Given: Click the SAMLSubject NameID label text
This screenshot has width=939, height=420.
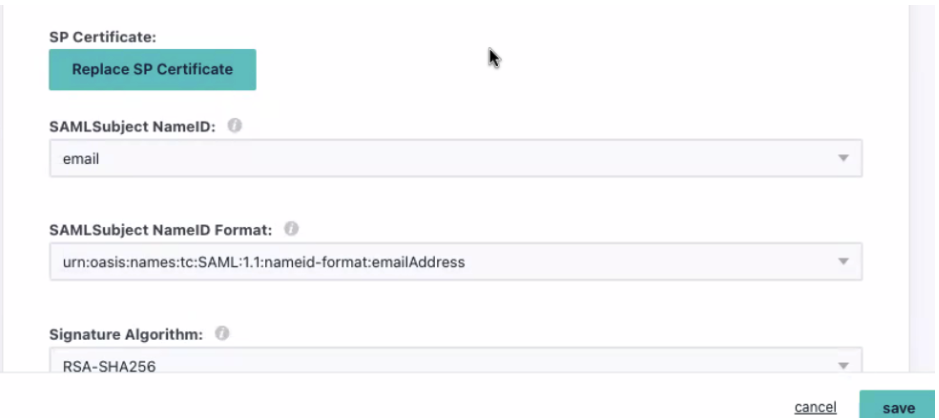Looking at the screenshot, I should click(132, 126).
